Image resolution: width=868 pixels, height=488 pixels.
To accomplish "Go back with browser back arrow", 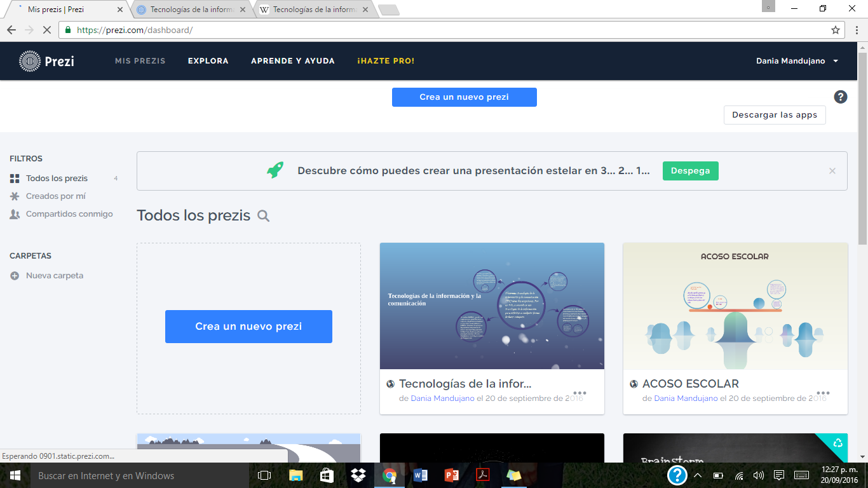I will tap(11, 30).
